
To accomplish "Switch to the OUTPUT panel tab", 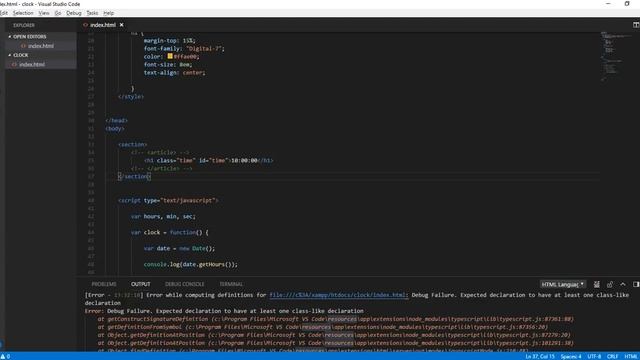I will [x=140, y=284].
